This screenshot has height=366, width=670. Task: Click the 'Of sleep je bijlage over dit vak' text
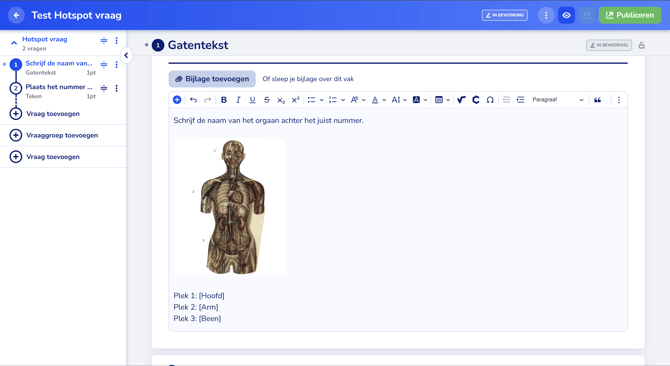coord(308,79)
